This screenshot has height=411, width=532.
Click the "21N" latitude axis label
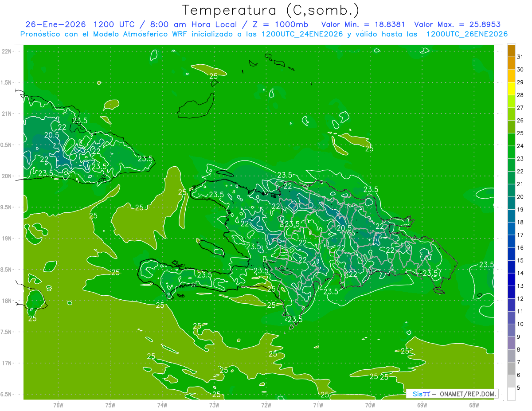click(x=7, y=114)
